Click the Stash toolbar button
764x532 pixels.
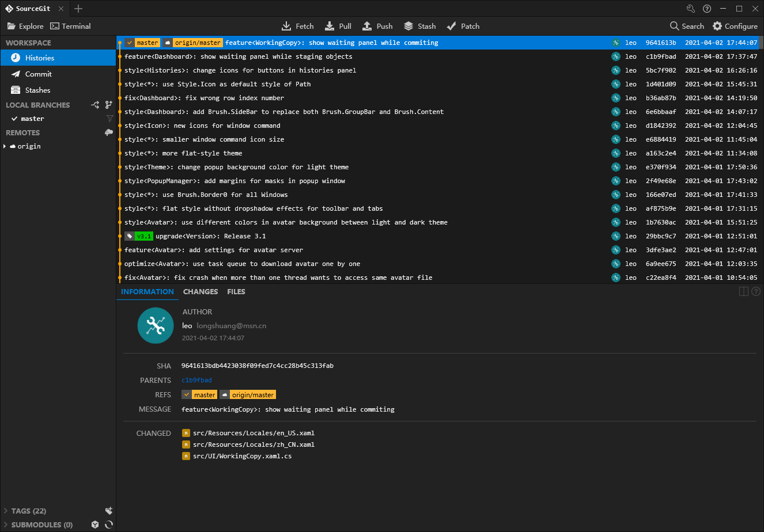[x=419, y=26]
